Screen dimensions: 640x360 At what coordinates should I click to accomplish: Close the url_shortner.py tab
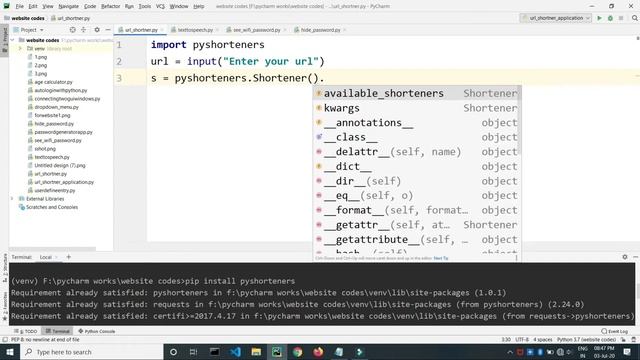(162, 30)
